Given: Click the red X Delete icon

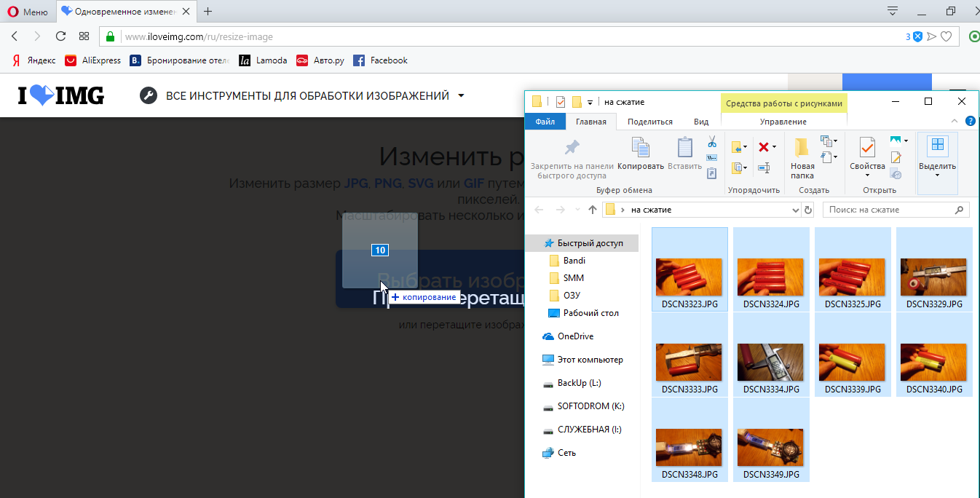Looking at the screenshot, I should point(763,147).
